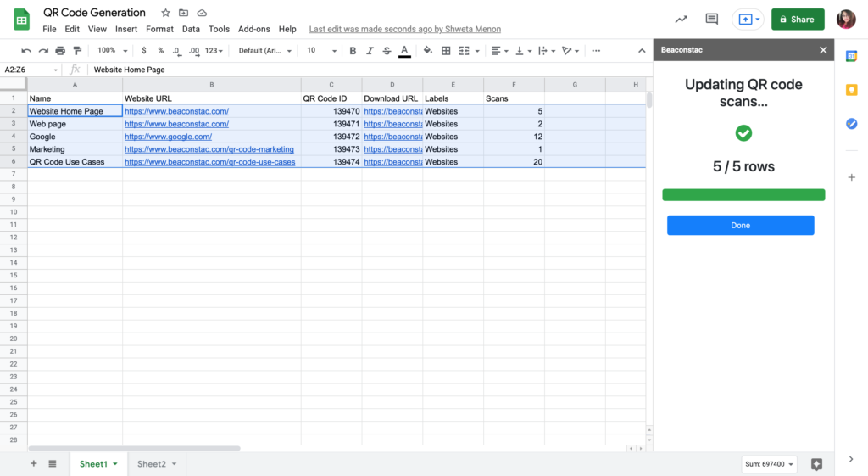Expand merge cells dropdown arrow
Viewport: 868px width, 476px height.
coord(477,51)
